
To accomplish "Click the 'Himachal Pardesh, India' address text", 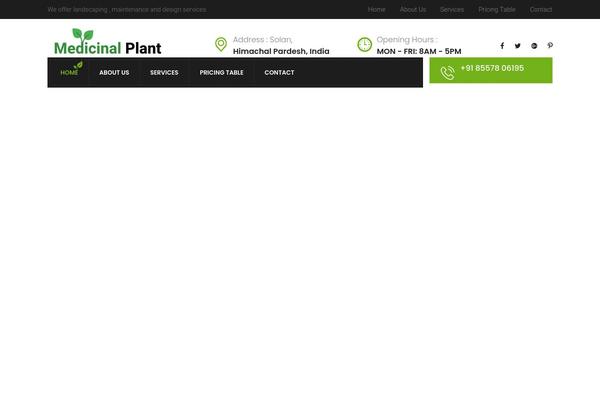I will (281, 51).
